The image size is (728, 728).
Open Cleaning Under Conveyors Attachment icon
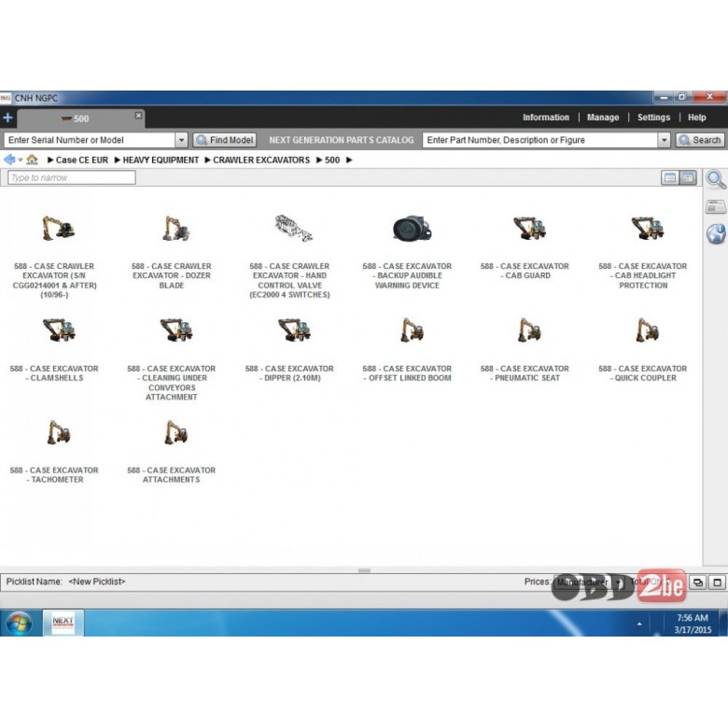point(176,330)
